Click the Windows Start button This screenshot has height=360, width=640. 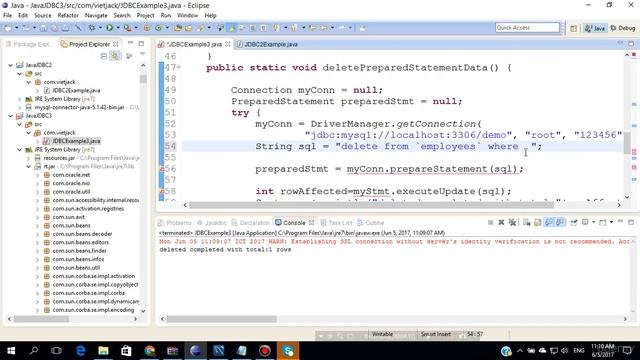tap(11, 351)
